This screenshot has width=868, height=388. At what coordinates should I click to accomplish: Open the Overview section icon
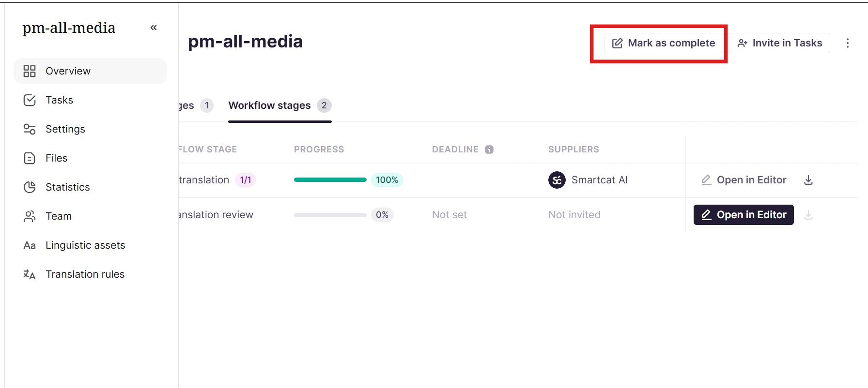pos(30,71)
